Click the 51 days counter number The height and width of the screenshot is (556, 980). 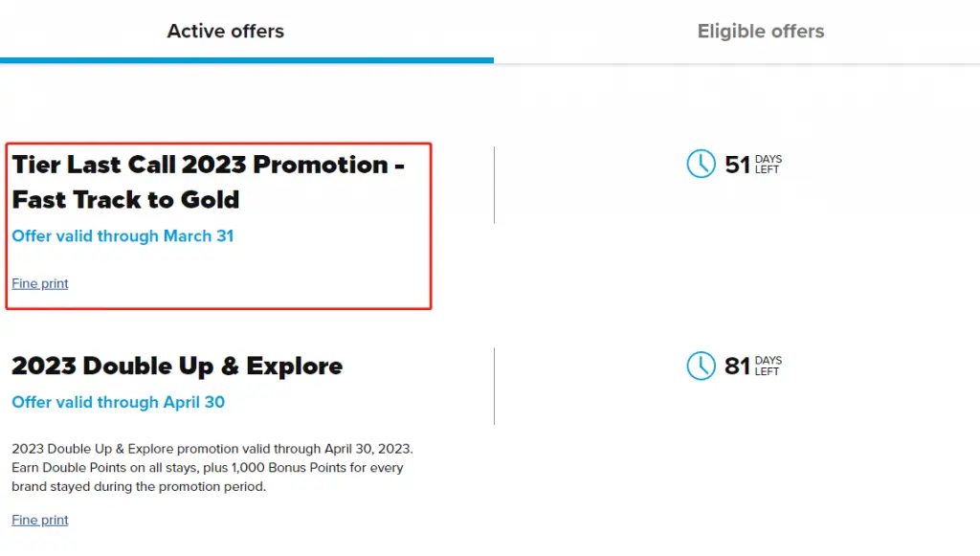pos(737,165)
